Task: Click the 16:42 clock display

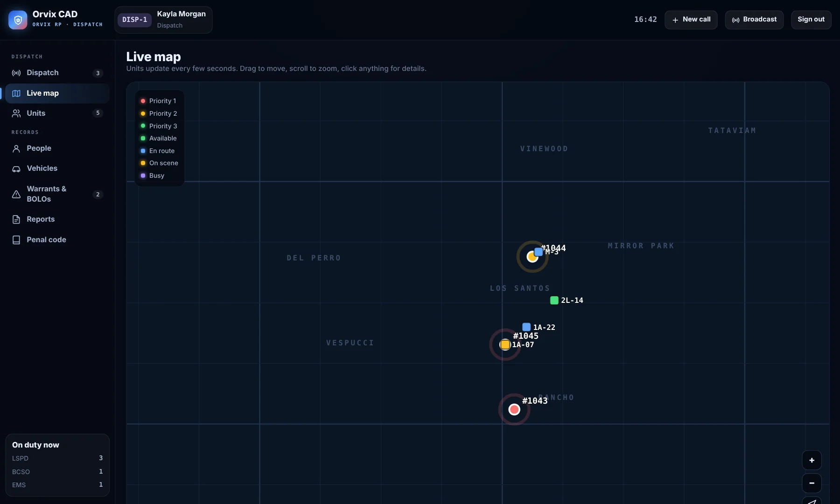Action: [x=645, y=20]
